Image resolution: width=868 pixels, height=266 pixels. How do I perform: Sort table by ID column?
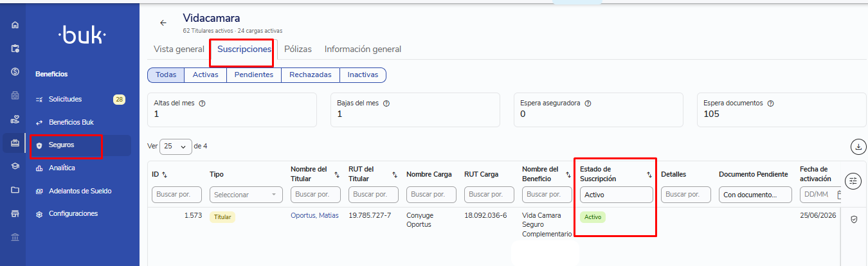[x=164, y=174]
